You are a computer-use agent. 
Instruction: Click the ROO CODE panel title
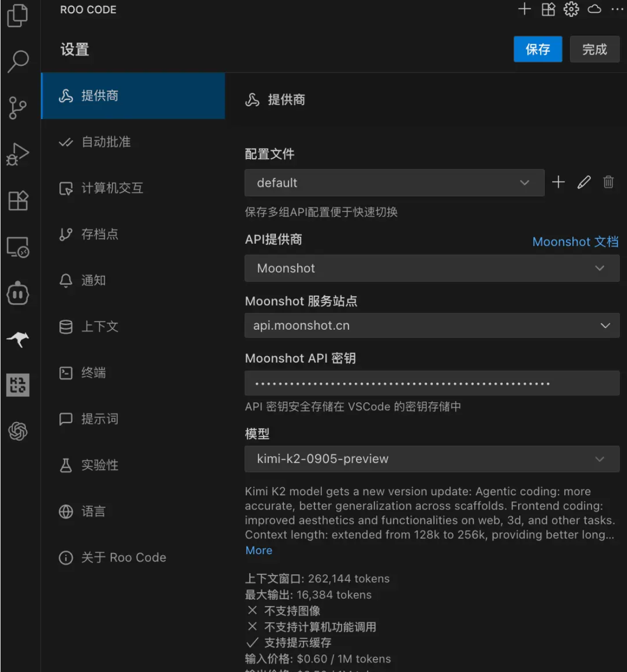[x=88, y=10]
